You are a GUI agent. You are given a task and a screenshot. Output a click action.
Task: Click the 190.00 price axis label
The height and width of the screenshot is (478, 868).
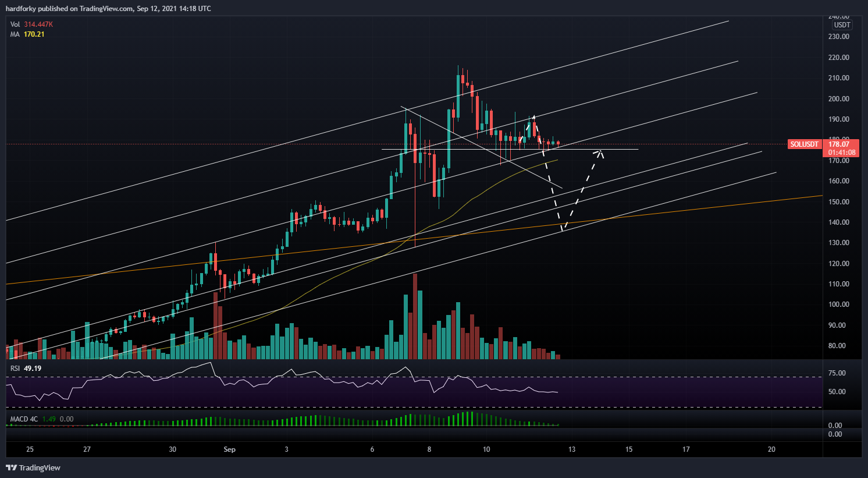(838, 119)
